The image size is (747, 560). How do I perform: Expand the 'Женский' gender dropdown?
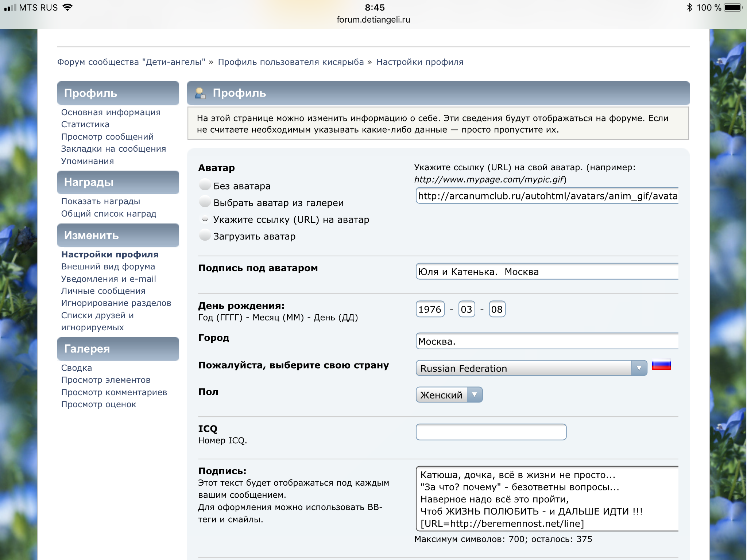click(449, 395)
